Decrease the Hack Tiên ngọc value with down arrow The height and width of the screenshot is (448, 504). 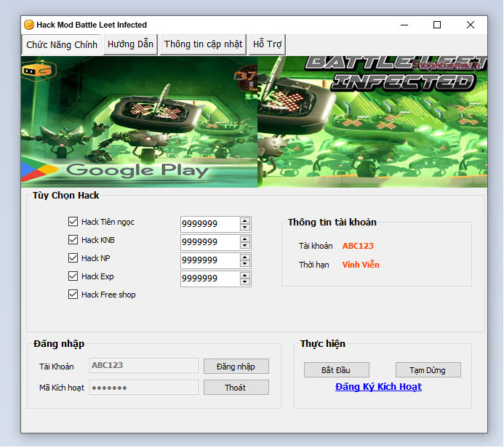245,228
